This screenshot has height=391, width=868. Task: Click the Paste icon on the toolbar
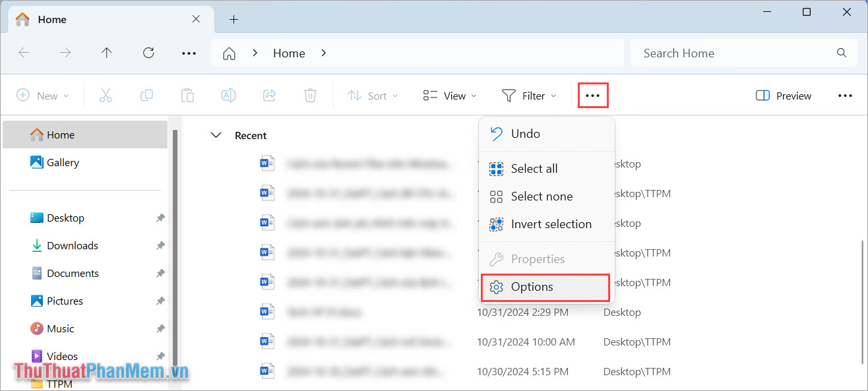[187, 95]
